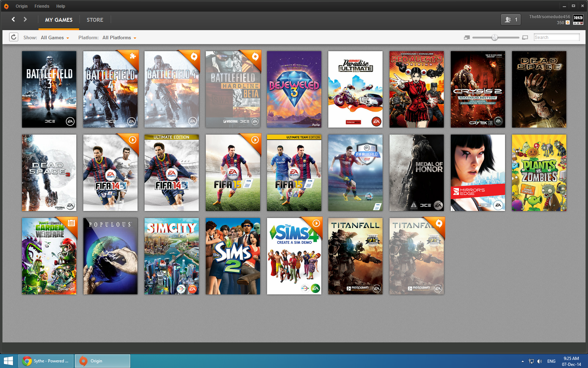Click the 350 Origin points value
Screen dimensions: 588x368
[x=560, y=23]
